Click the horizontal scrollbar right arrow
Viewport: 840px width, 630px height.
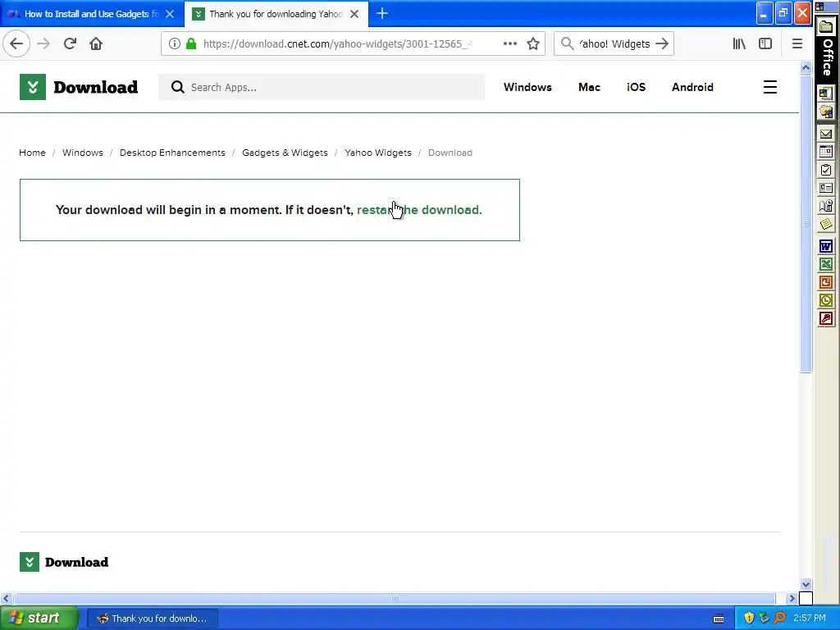[792, 598]
